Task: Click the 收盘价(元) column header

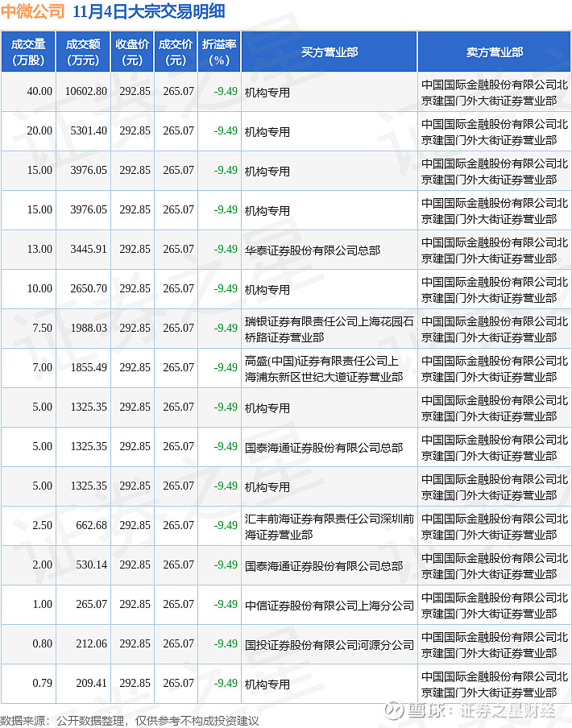Action: 132,52
